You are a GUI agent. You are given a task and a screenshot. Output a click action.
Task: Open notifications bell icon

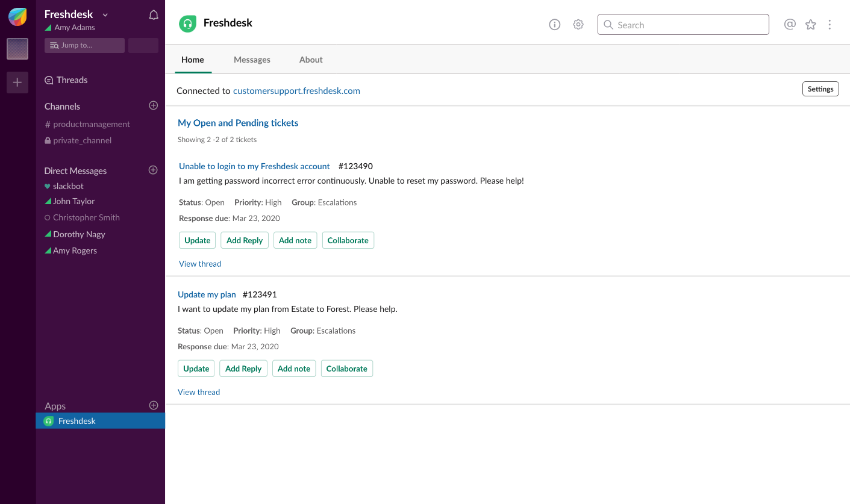pyautogui.click(x=154, y=15)
